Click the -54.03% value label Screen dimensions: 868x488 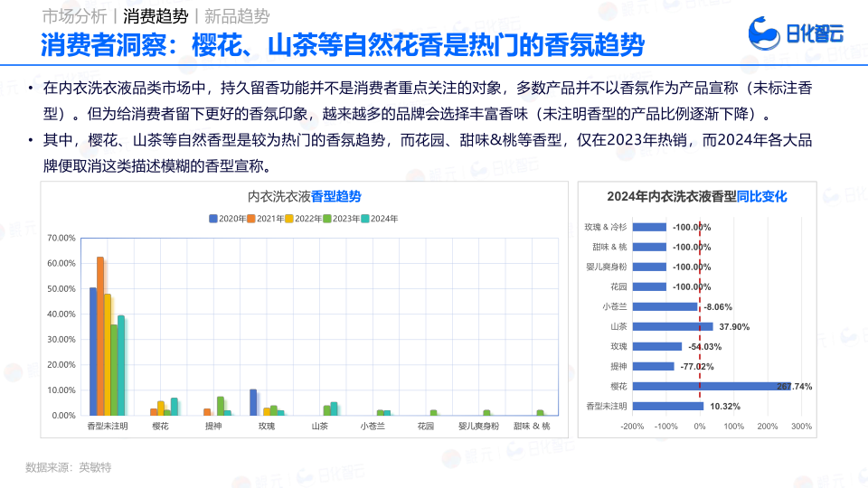[x=704, y=347]
